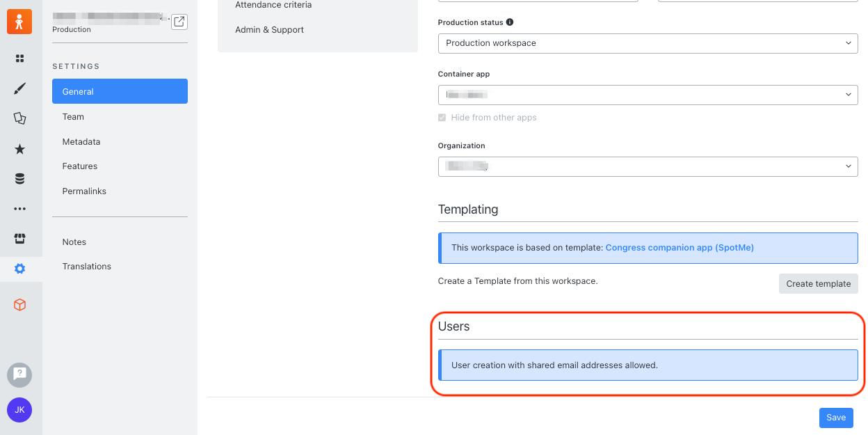Open the dashboard grid icon in sidebar

(20, 58)
